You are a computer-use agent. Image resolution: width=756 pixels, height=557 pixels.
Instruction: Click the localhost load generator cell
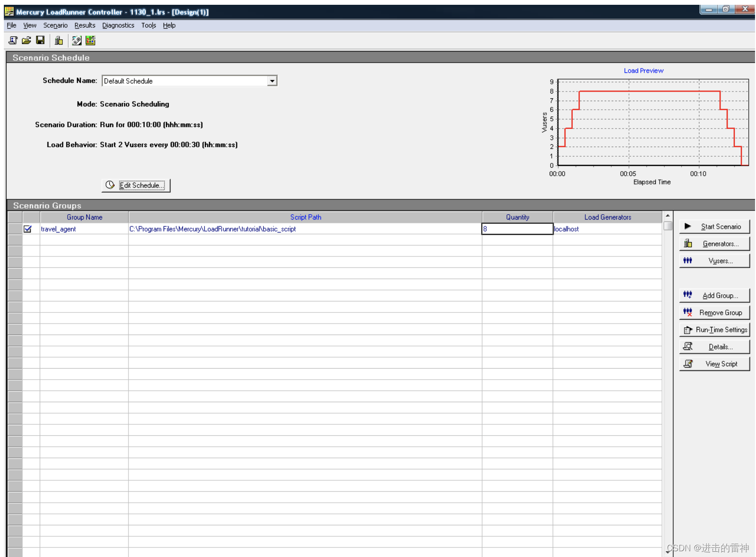(x=608, y=229)
